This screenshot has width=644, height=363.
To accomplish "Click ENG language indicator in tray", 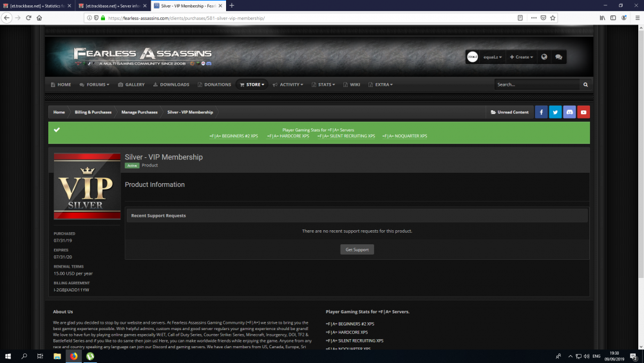I will pos(596,356).
